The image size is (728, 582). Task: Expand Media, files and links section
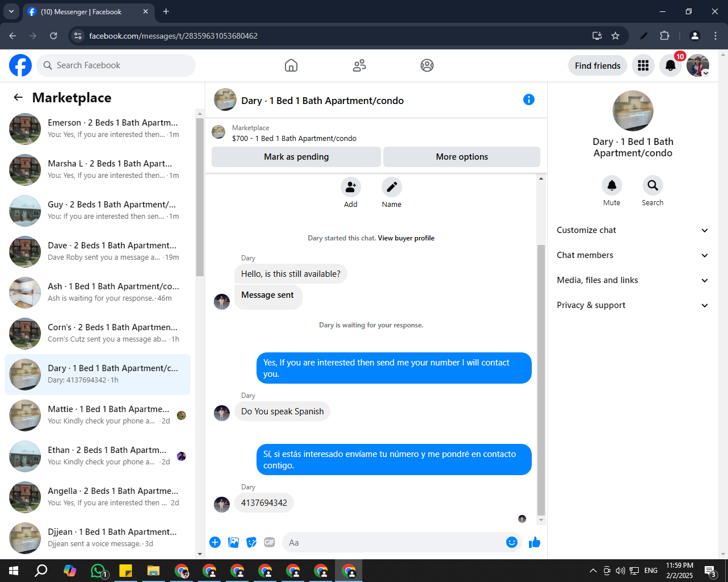(x=633, y=280)
